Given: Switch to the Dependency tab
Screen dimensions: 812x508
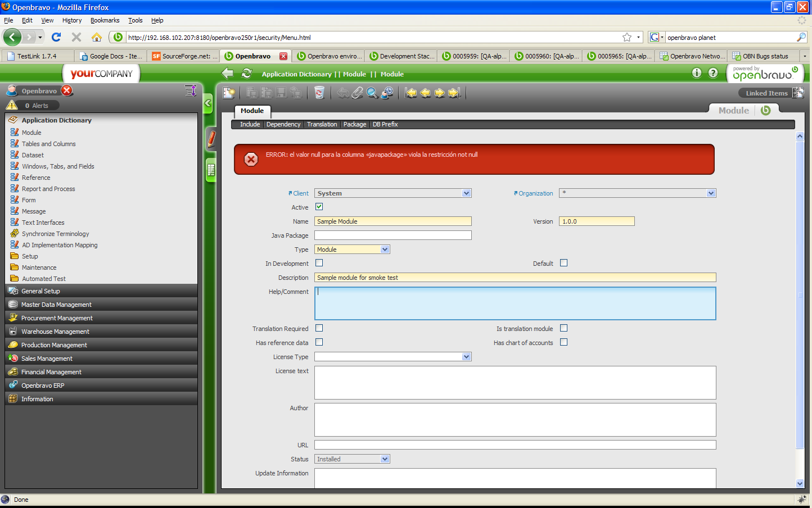Looking at the screenshot, I should pyautogui.click(x=283, y=124).
